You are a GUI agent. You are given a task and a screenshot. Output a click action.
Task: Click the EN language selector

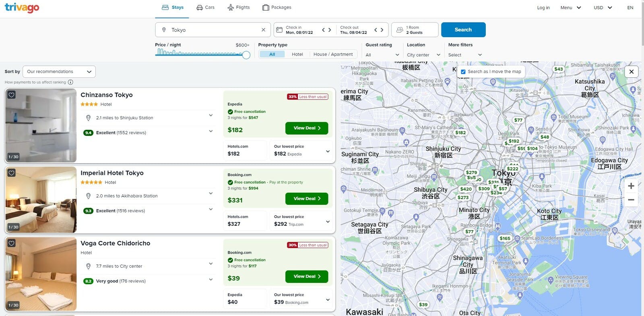tap(630, 8)
